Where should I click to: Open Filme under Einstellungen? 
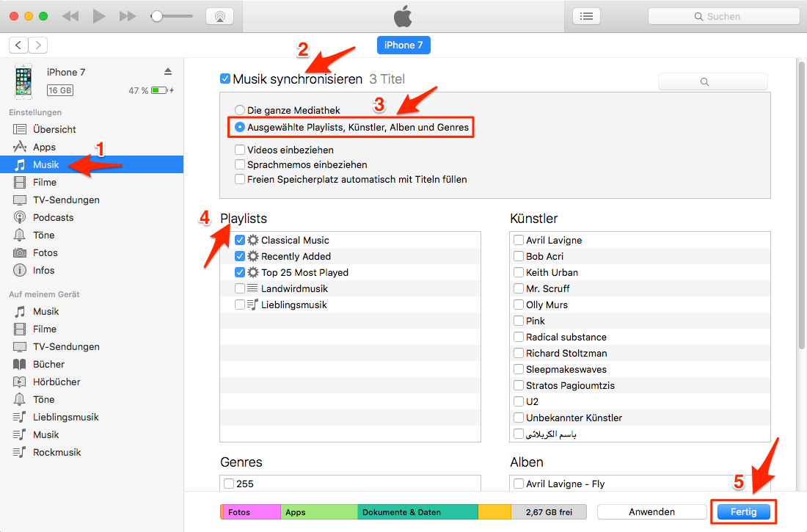click(x=92, y=182)
